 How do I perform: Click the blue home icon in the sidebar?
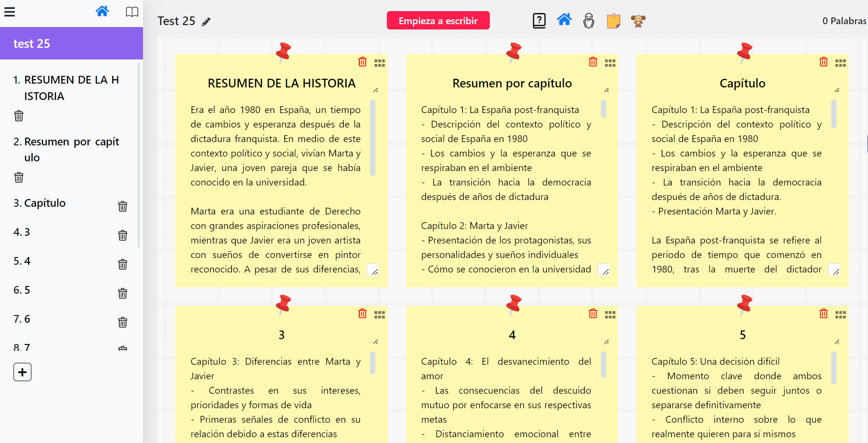pos(102,11)
